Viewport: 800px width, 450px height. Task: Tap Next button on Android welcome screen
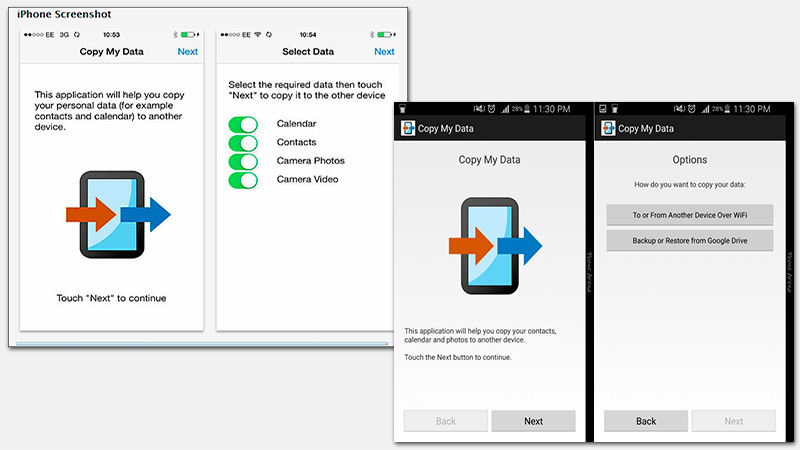(533, 421)
